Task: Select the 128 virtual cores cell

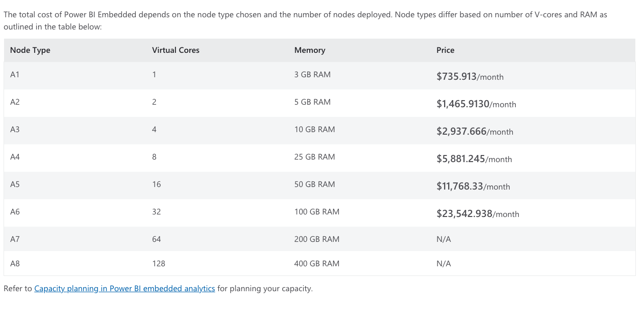Action: tap(158, 264)
